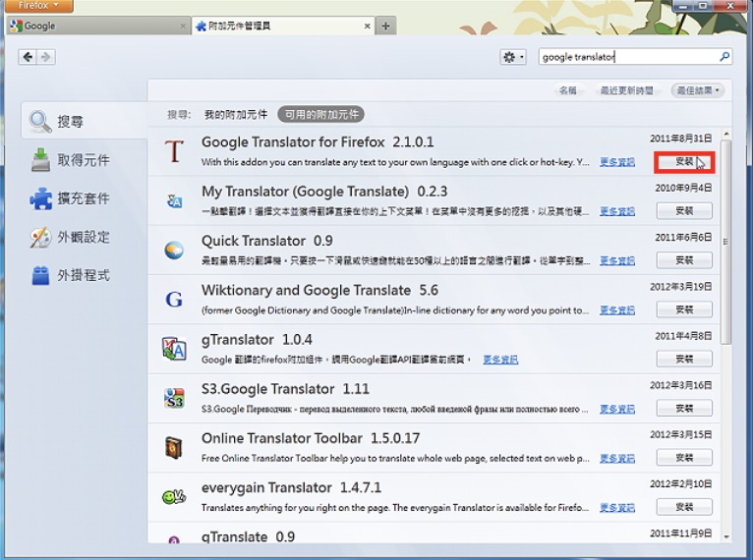Click the Online Translator Toolbar book icon

[174, 448]
